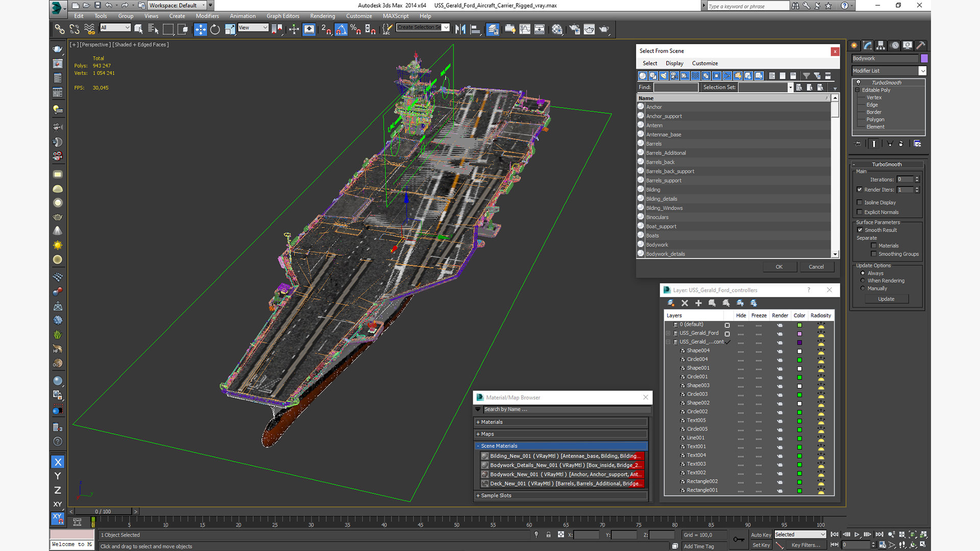Open the Utilities command panel tab
Screen dimensions: 980x551
tap(921, 45)
